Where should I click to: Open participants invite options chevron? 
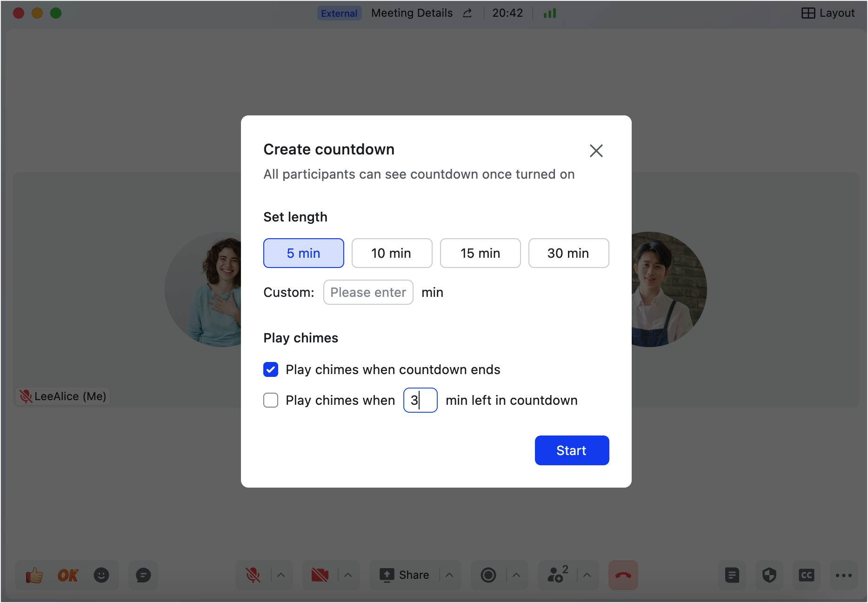(x=587, y=575)
